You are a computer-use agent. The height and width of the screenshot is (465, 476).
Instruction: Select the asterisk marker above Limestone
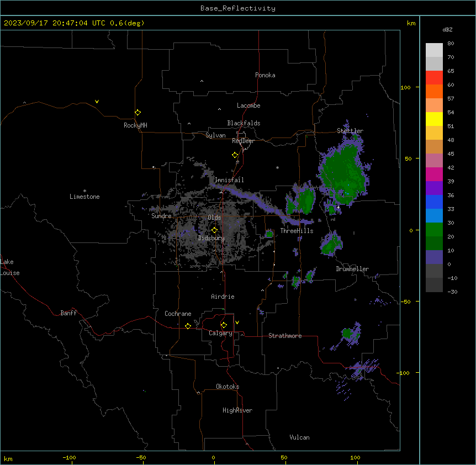[x=84, y=191]
